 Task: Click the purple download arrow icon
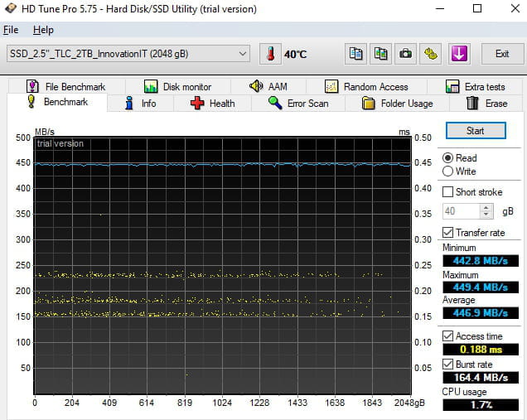[x=459, y=54]
